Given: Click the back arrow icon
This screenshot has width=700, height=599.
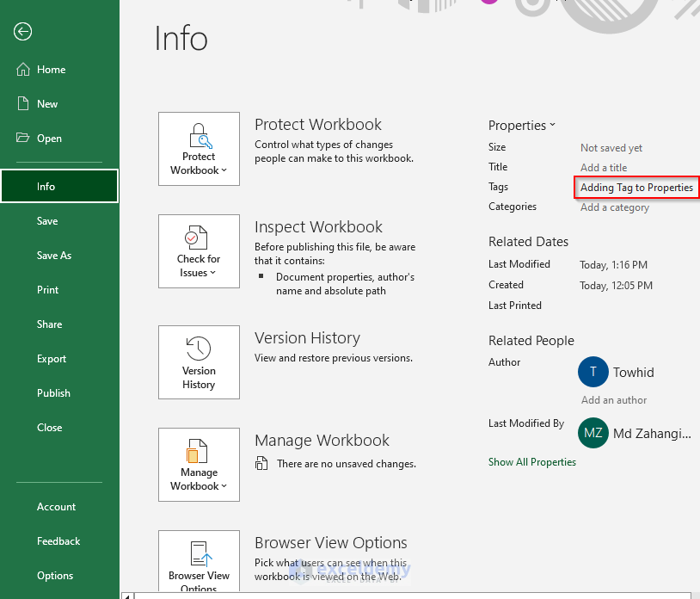Looking at the screenshot, I should pos(22,32).
